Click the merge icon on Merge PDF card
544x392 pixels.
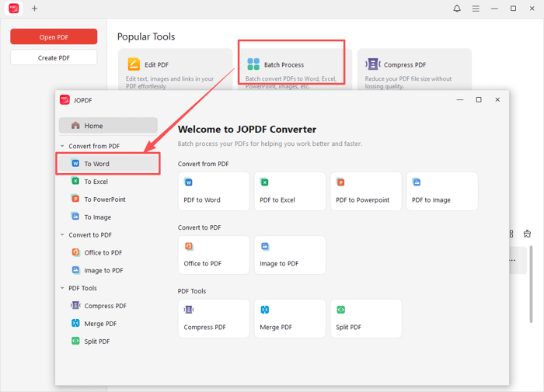(x=265, y=310)
